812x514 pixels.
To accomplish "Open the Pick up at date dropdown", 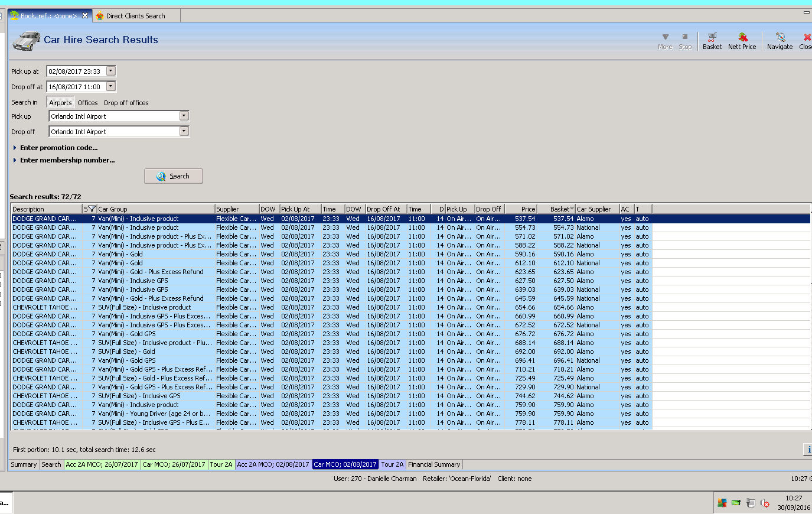I will pyautogui.click(x=110, y=71).
